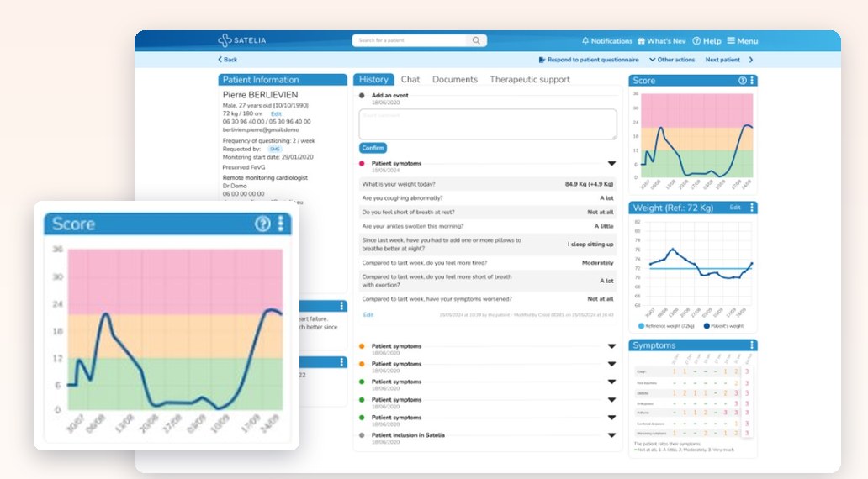The image size is (868, 479).
Task: Open the Other actions dropdown
Action: point(672,59)
